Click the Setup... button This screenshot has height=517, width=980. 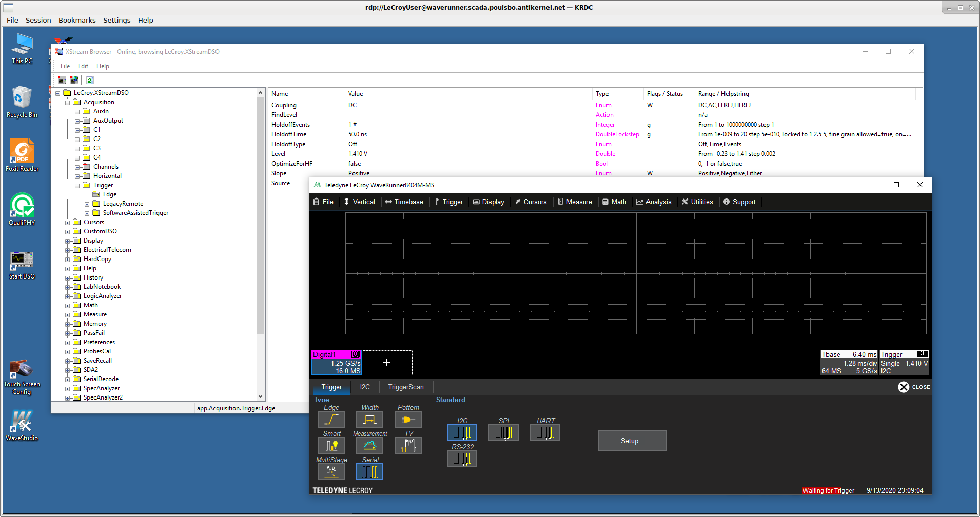tap(632, 441)
